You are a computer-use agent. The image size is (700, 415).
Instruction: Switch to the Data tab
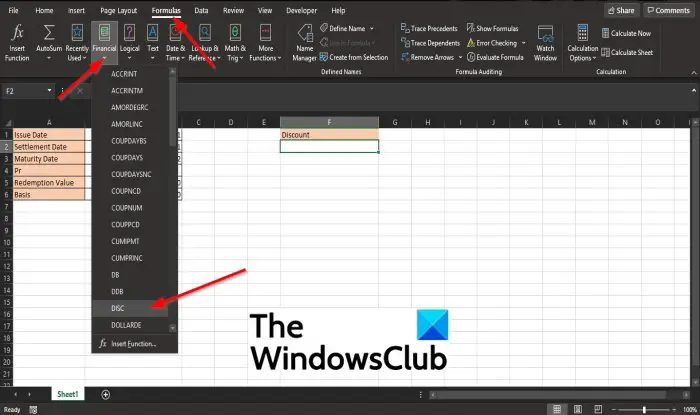coord(201,10)
